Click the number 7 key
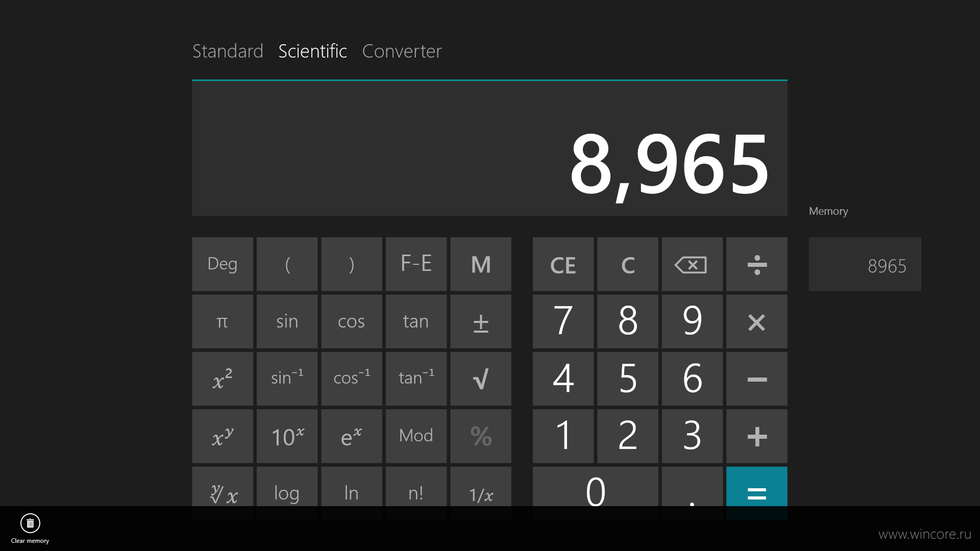 [x=563, y=321]
